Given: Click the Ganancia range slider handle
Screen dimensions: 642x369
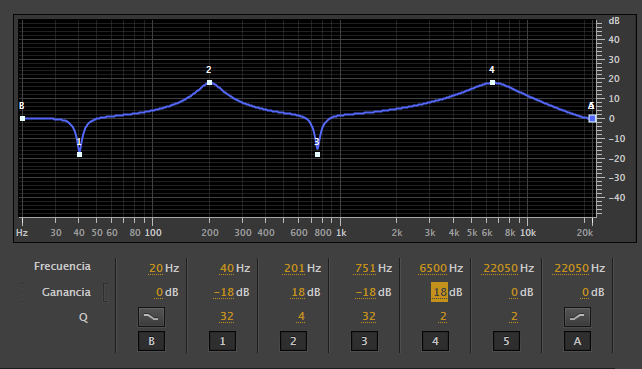Looking at the screenshot, I should 105,292.
